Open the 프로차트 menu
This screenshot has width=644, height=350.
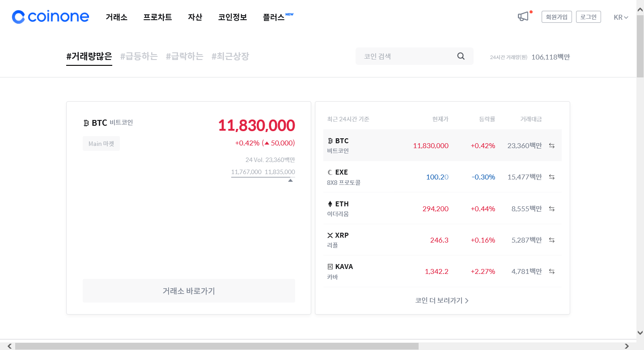157,17
